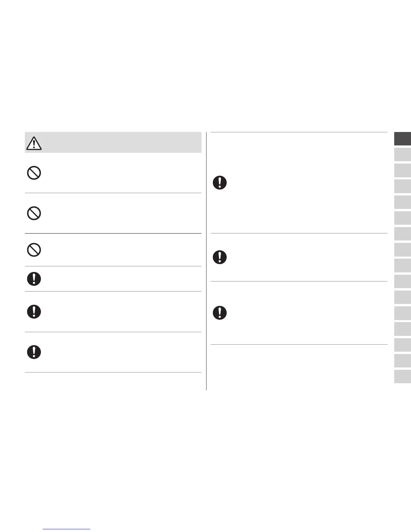Click the first exclamation icon in the left column
Image resolution: width=411 pixels, height=532 pixels.
34,279
